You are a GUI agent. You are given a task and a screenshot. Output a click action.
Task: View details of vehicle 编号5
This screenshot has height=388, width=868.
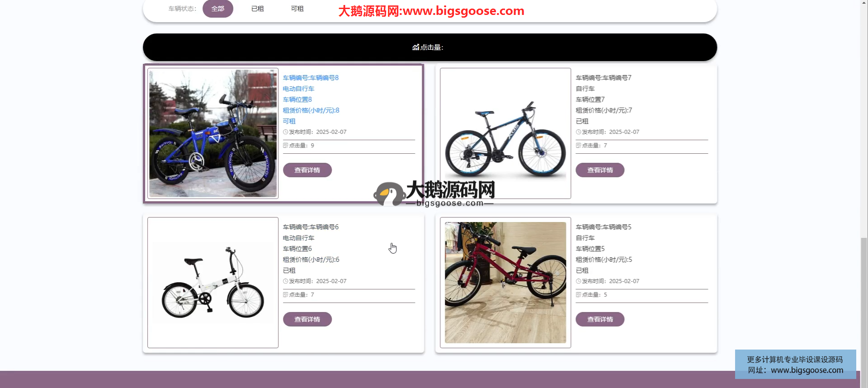(x=599, y=319)
